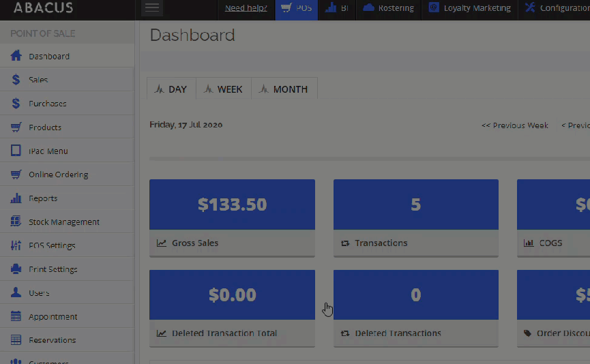
Task: Open Rostering from the top navigation
Action: click(388, 8)
